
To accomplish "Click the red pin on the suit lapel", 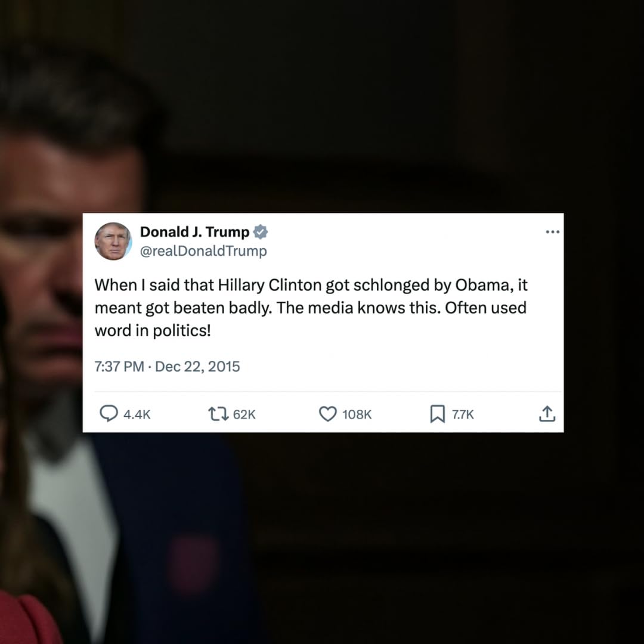I will (x=193, y=565).
